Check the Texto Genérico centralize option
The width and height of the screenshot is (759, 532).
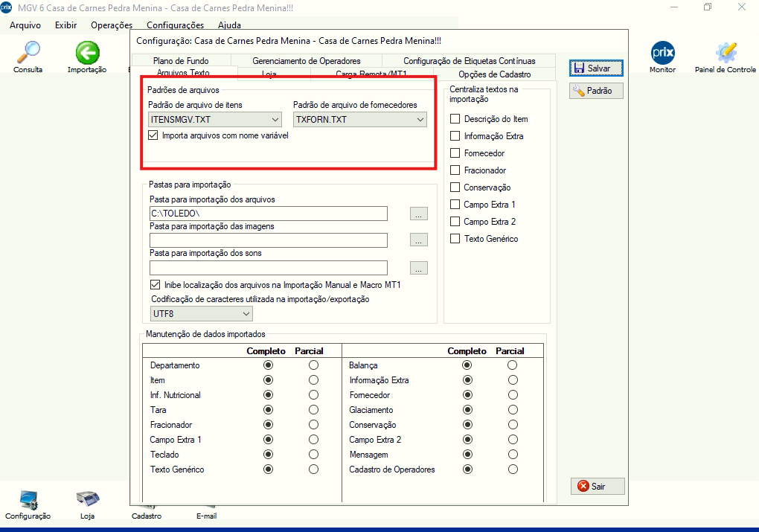click(455, 239)
